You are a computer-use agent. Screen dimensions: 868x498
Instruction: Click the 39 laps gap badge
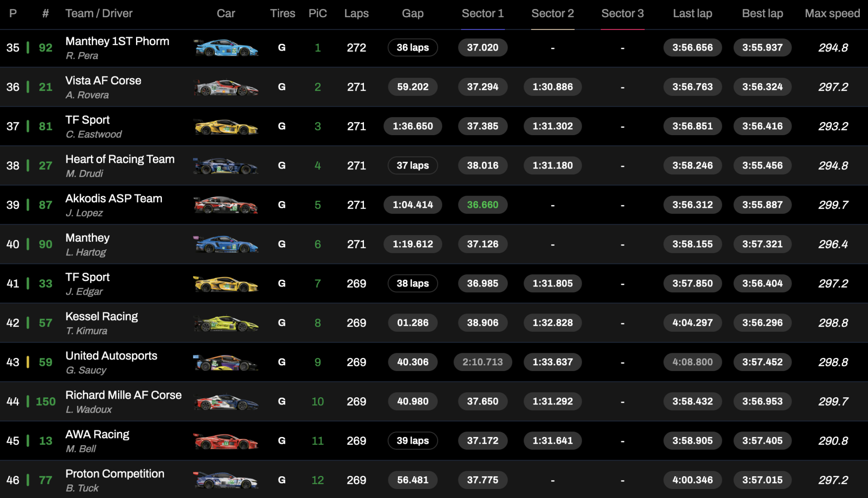413,441
